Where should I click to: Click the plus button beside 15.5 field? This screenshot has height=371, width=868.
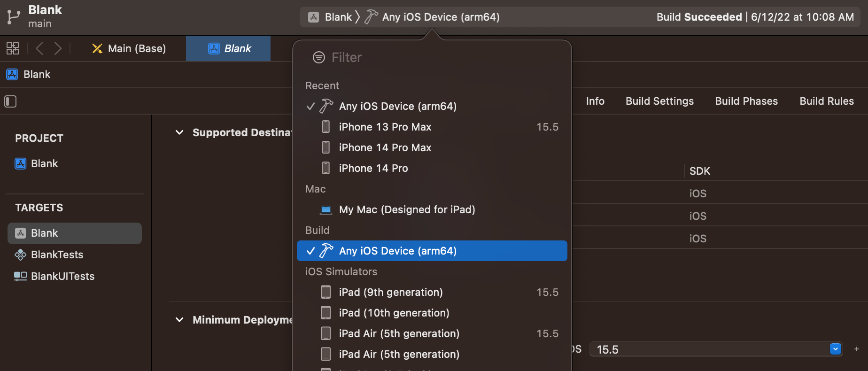(857, 349)
